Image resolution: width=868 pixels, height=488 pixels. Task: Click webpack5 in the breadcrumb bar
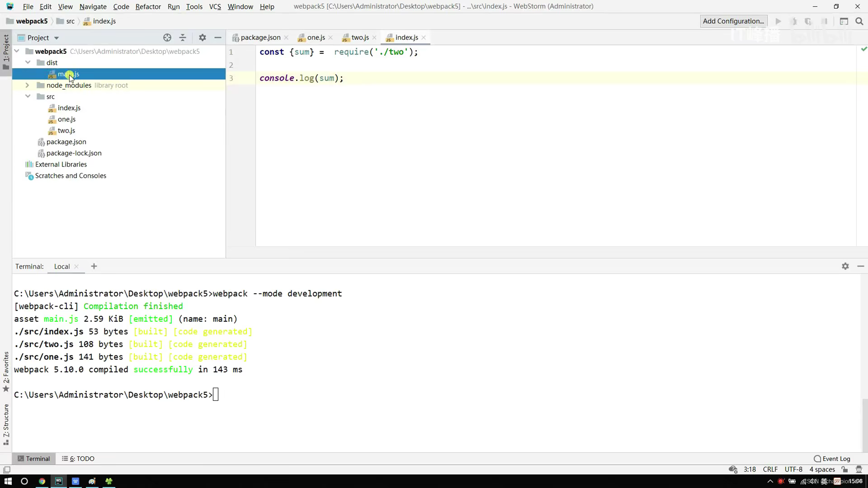32,21
